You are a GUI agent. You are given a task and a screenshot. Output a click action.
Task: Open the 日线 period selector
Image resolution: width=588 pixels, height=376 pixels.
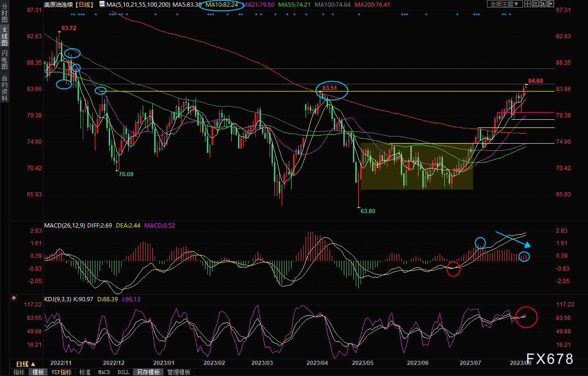click(26, 364)
